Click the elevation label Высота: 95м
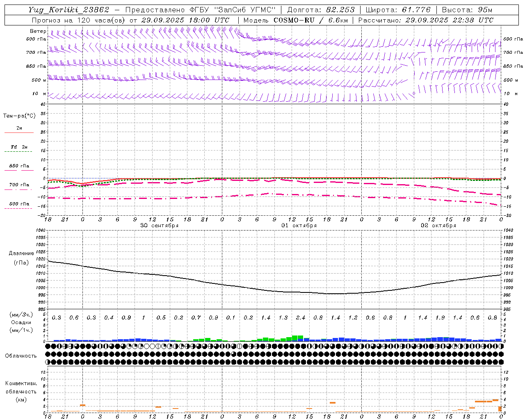The height and width of the screenshot is (420, 525). 467,10
